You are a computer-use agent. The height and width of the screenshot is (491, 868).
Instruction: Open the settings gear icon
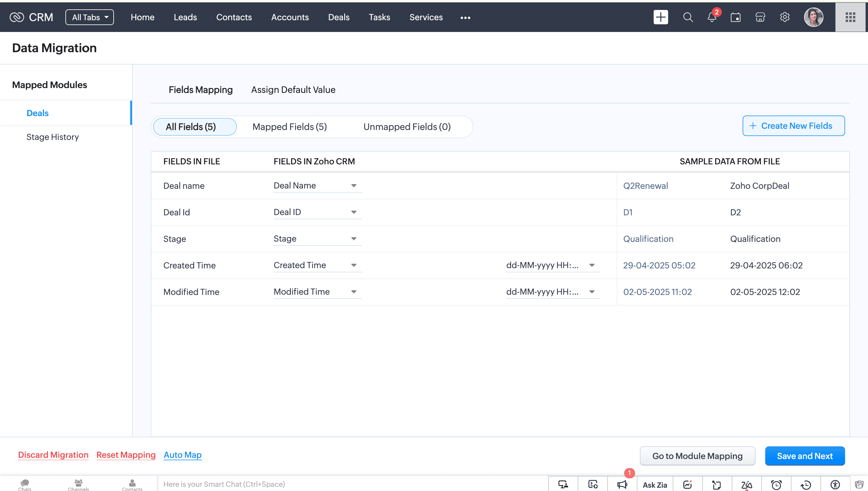pyautogui.click(x=785, y=17)
